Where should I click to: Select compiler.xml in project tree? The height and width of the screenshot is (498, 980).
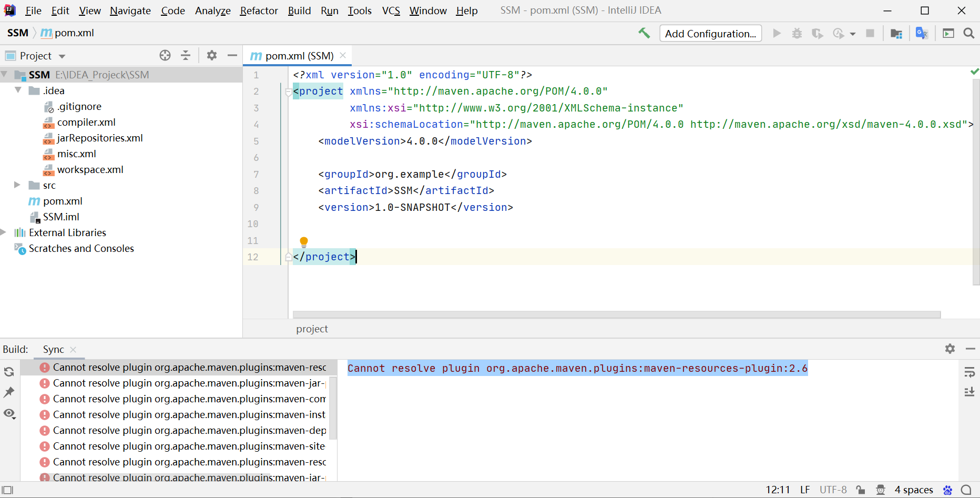point(79,122)
